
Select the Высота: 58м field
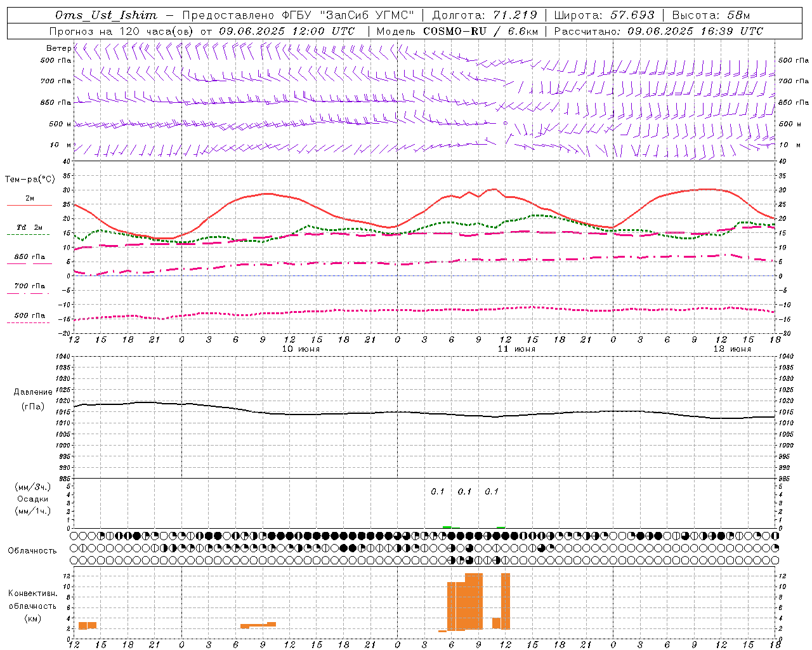(710, 15)
